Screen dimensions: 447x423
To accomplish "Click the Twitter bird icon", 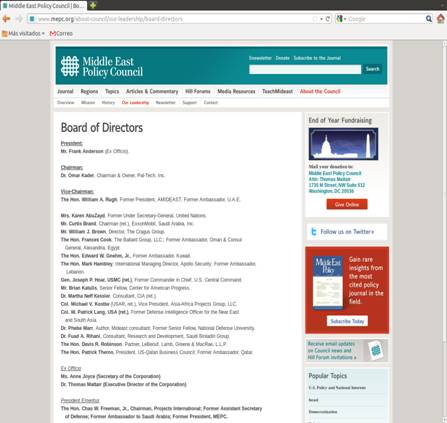I will 313,232.
